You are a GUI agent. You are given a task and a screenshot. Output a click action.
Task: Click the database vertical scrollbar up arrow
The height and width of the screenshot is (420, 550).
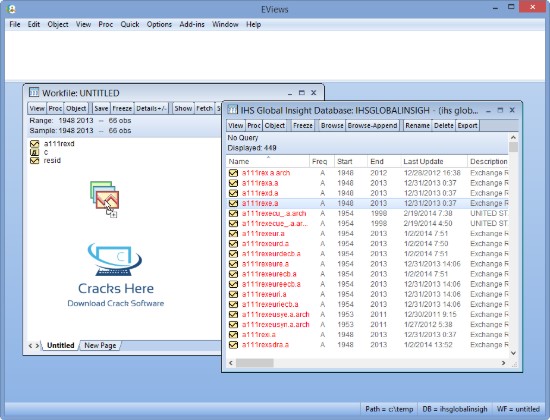pos(513,138)
